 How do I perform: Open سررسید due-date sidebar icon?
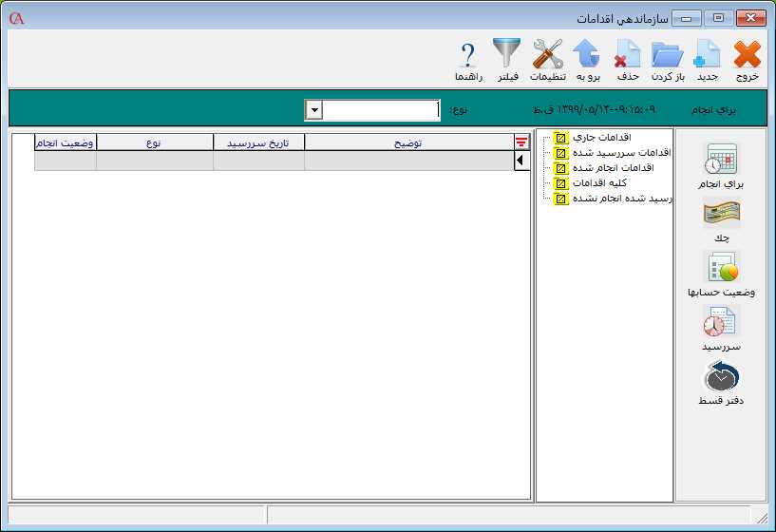coord(720,321)
